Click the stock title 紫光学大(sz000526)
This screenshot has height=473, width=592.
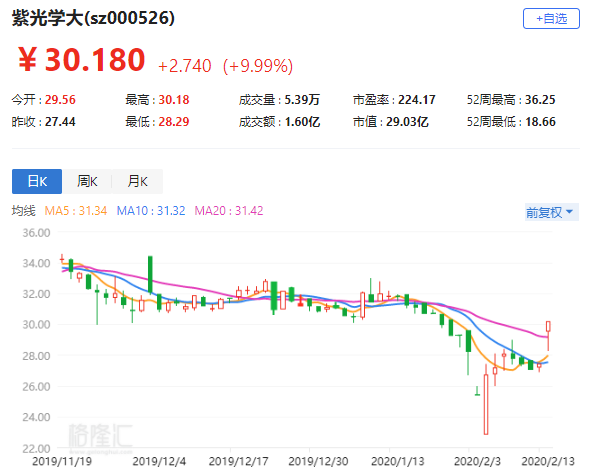(93, 18)
